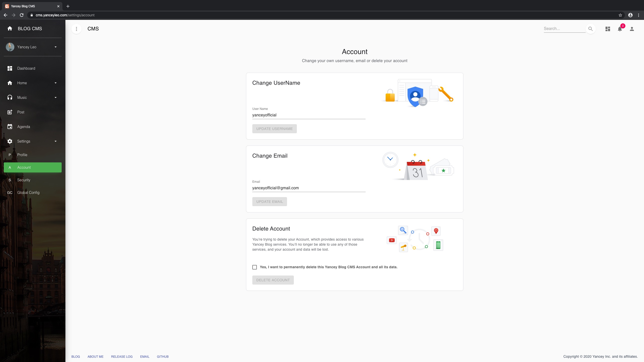Open the BLOG footer link
This screenshot has width=644, height=362.
75,357
